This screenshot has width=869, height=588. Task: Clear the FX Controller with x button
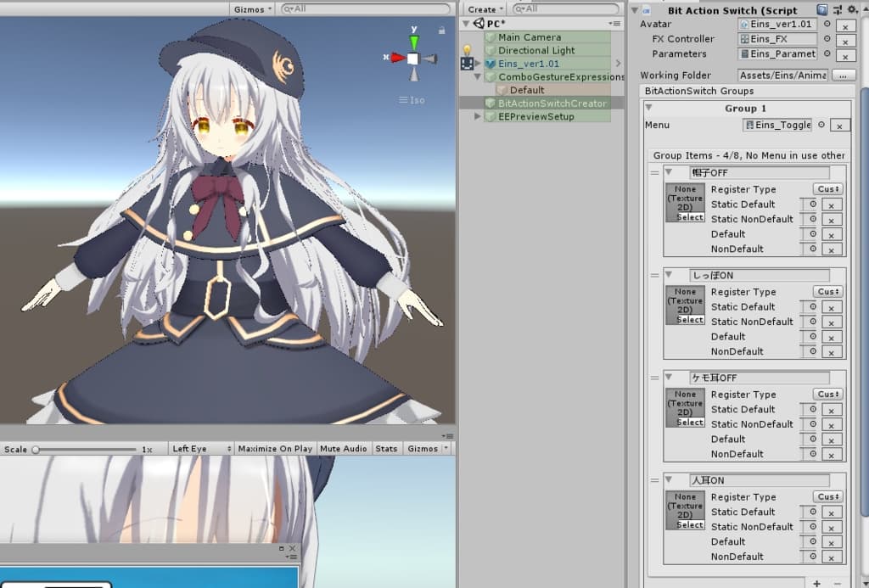[844, 40]
